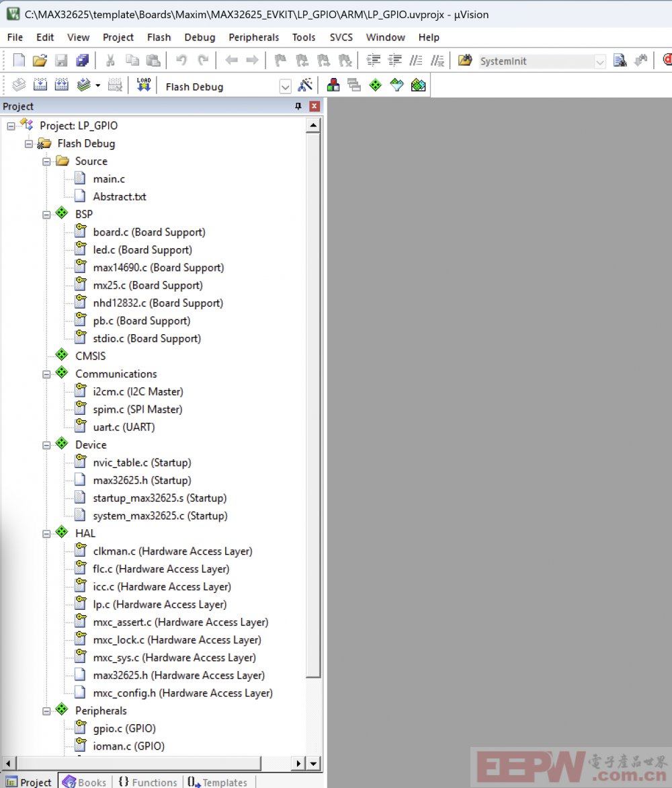Select uart.c (UART) file
Viewport: 672px width, 788px height.
tap(124, 427)
